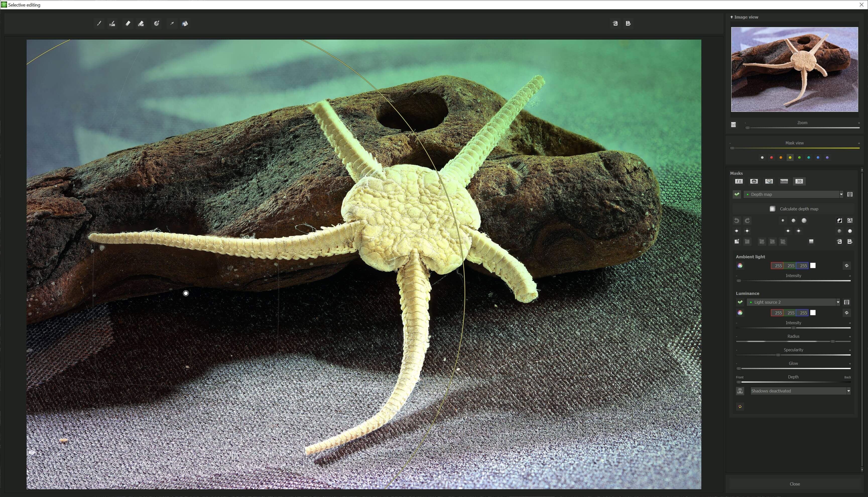Open the Depth map mask dropdown
Image resolution: width=868 pixels, height=497 pixels.
[x=841, y=194]
